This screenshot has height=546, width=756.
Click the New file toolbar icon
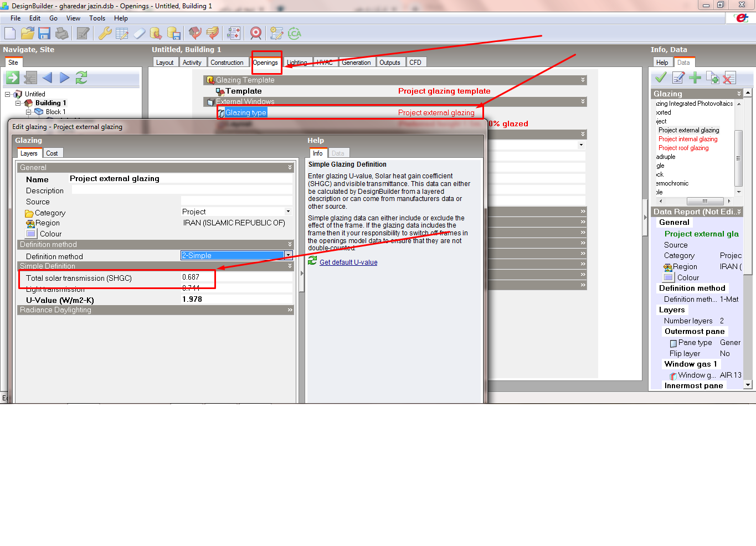click(x=10, y=33)
